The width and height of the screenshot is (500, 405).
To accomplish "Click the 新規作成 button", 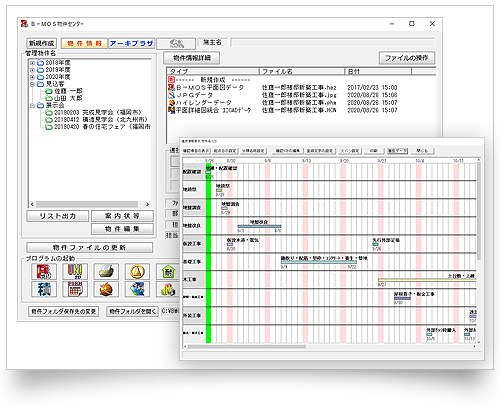I will (x=41, y=43).
